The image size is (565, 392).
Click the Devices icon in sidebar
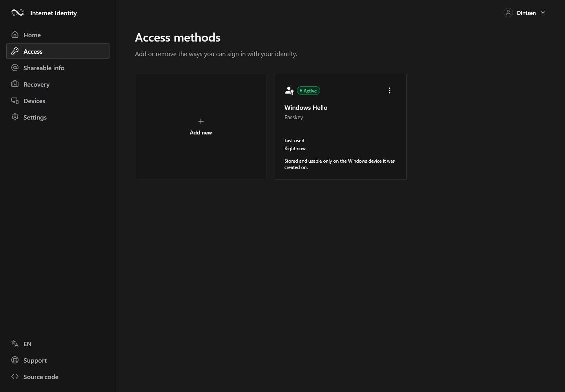[15, 100]
